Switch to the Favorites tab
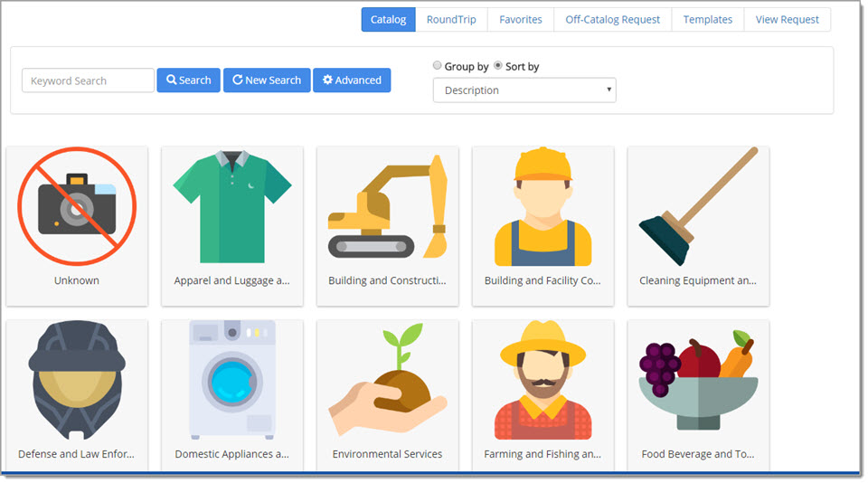 pos(521,19)
